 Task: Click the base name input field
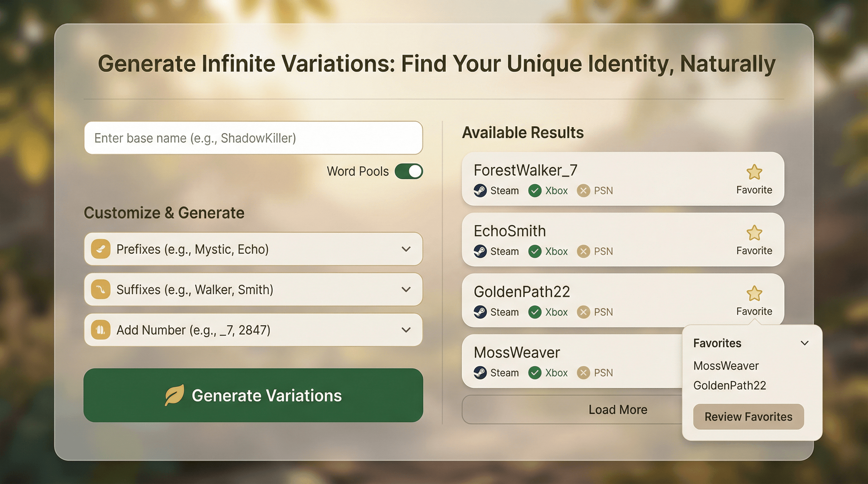253,138
